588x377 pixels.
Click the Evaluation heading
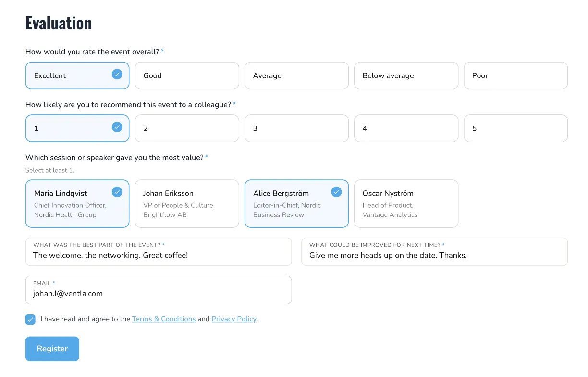59,23
